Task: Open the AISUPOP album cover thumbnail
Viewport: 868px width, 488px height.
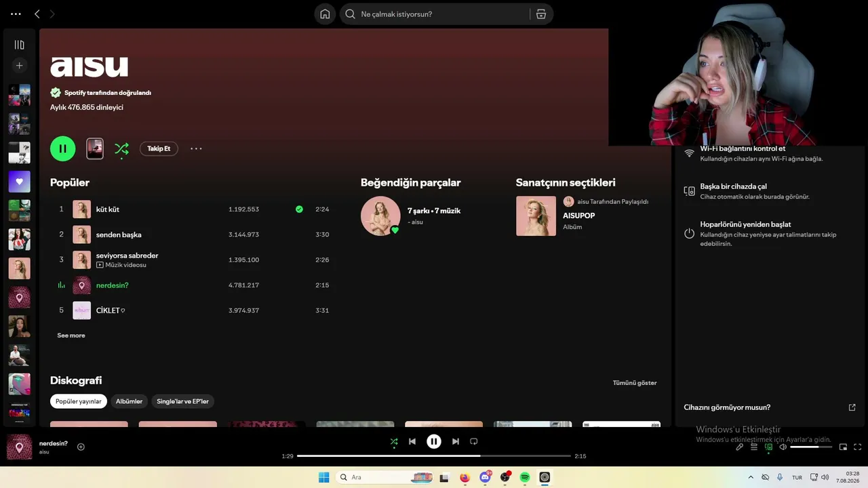Action: [x=536, y=216]
